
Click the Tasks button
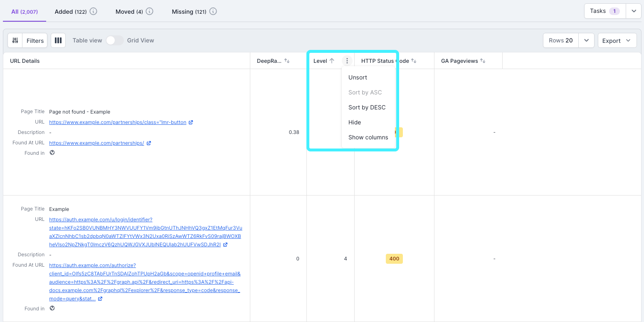point(601,11)
